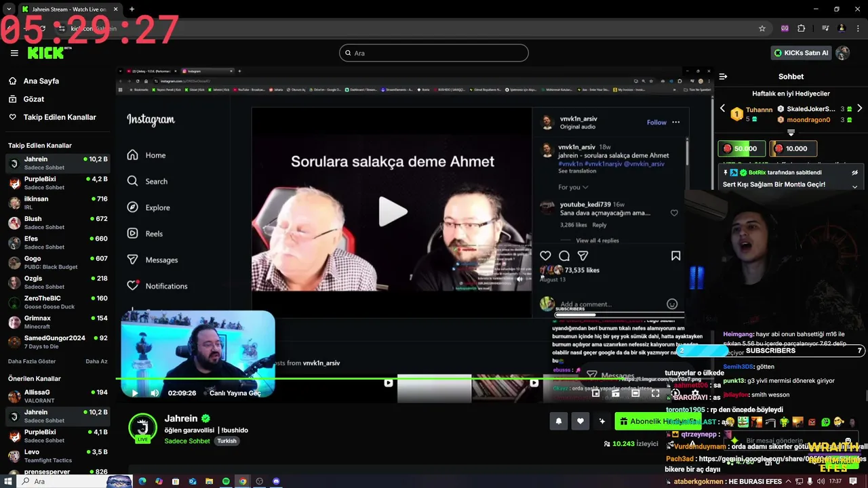Click the 50.000 KICKs goal
868x488 pixels.
[742, 148]
